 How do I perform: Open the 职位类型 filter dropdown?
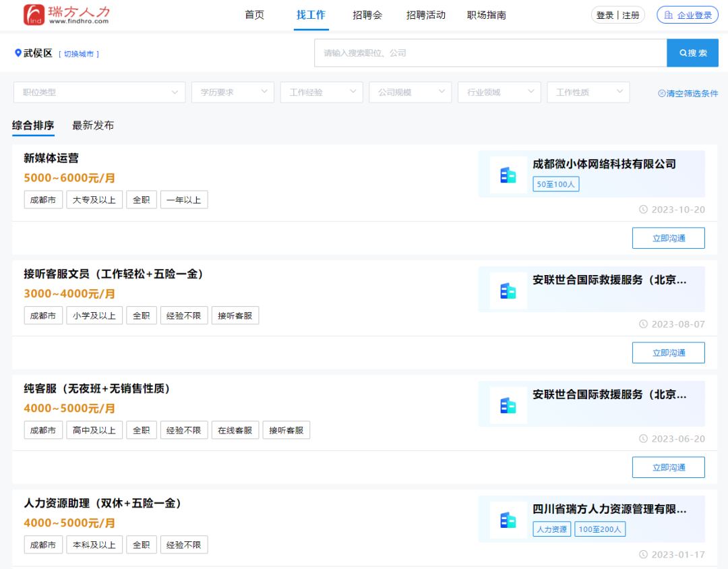(99, 92)
